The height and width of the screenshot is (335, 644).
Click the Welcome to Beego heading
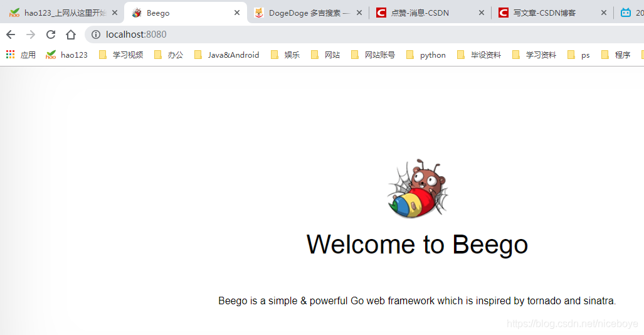417,245
